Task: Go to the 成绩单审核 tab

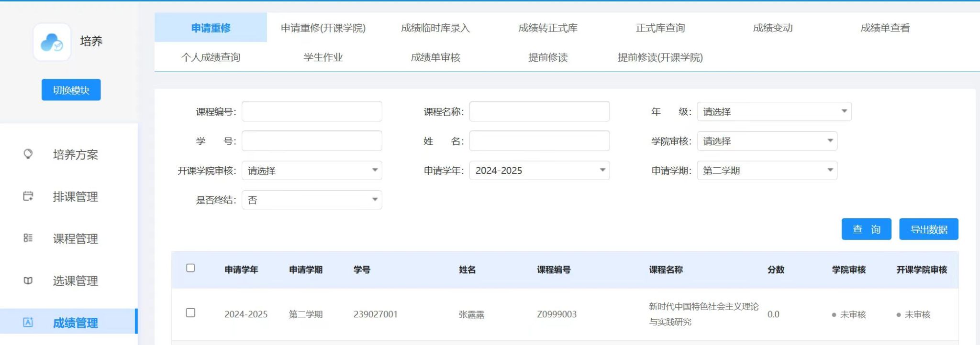Action: point(435,57)
